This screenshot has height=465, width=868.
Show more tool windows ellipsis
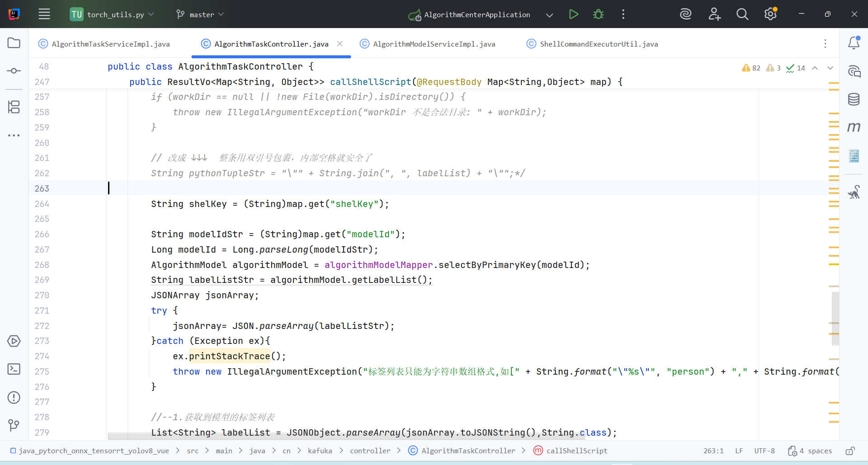(14, 135)
